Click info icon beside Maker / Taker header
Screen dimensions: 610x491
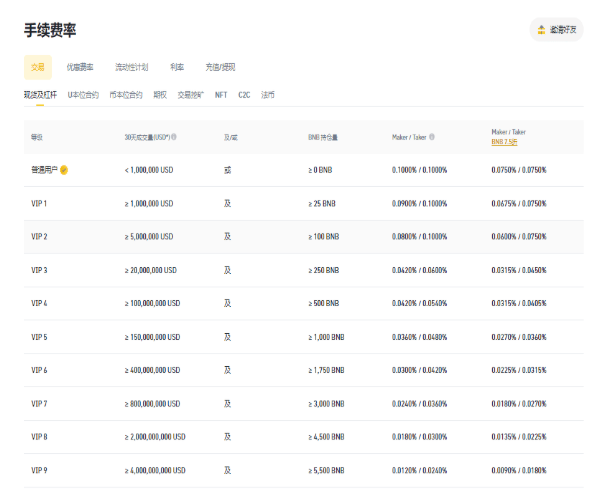click(x=432, y=136)
